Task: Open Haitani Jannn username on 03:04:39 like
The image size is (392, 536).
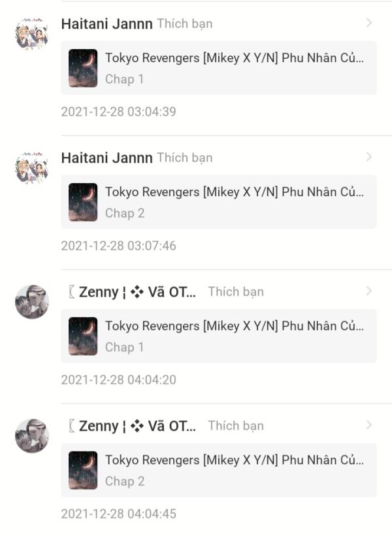Action: 107,24
